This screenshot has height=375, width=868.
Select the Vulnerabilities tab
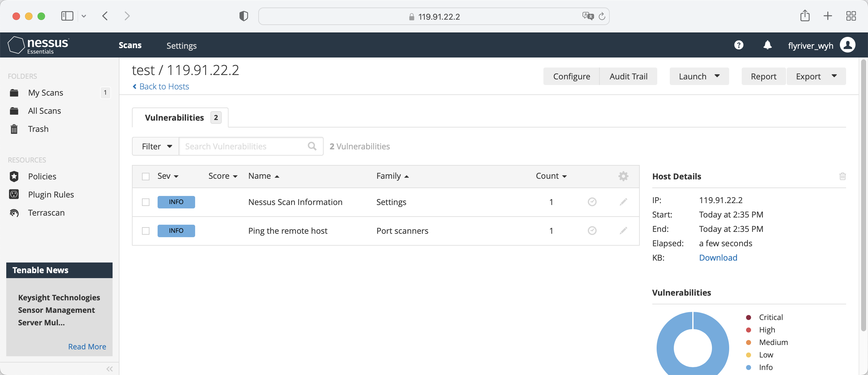pyautogui.click(x=180, y=117)
